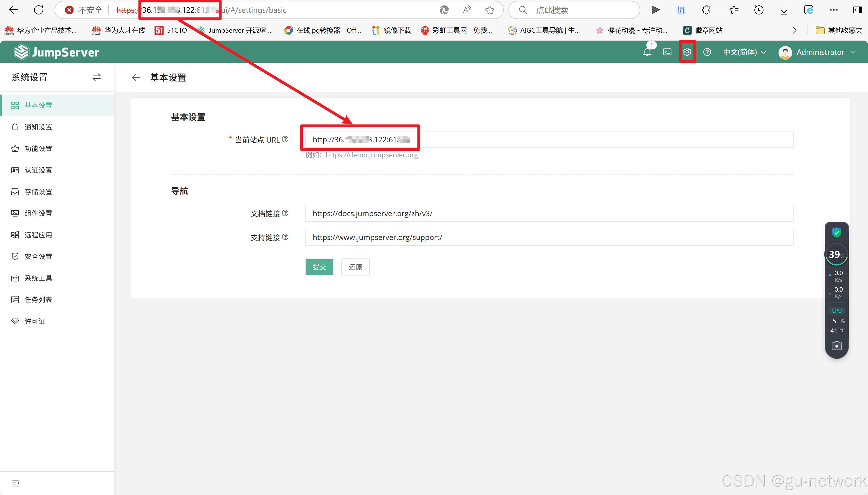868x495 pixels.
Task: Click the browser favorites star icon
Action: [490, 10]
